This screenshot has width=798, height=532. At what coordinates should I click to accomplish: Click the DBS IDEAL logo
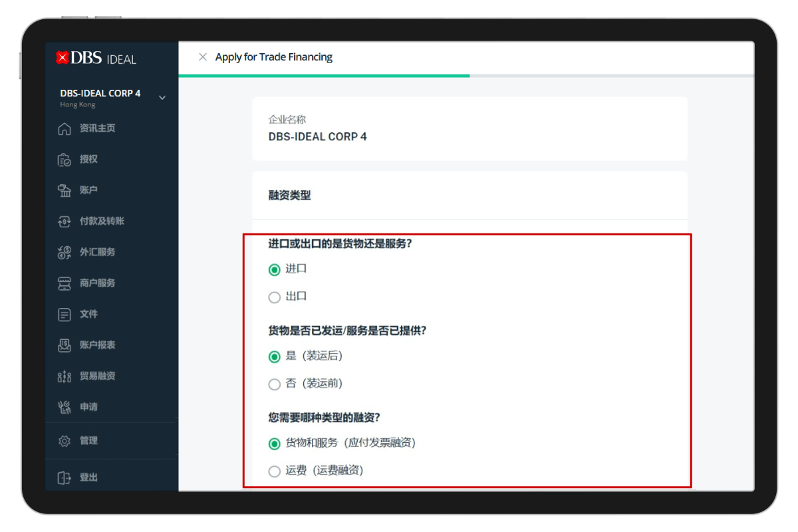(96, 59)
